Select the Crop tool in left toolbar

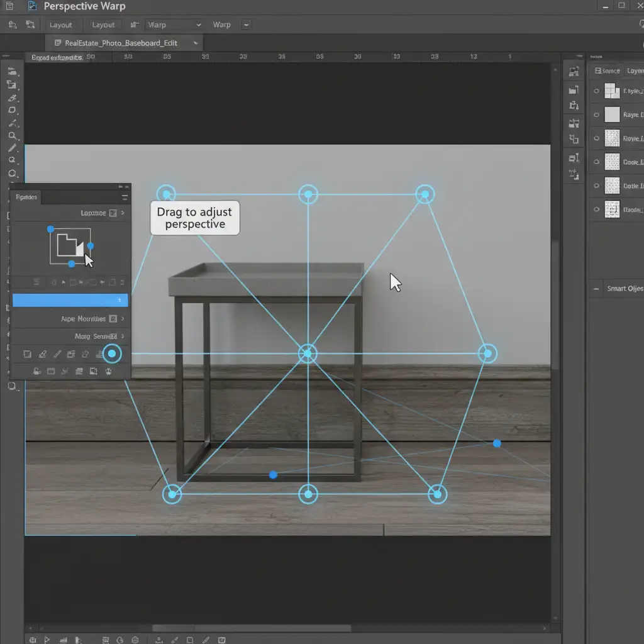coord(12,85)
